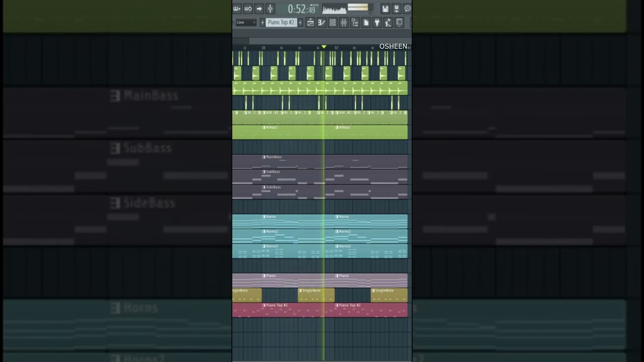Select the SideBass pattern clip
Image resolution: width=644 pixels, height=362 pixels.
click(335, 192)
